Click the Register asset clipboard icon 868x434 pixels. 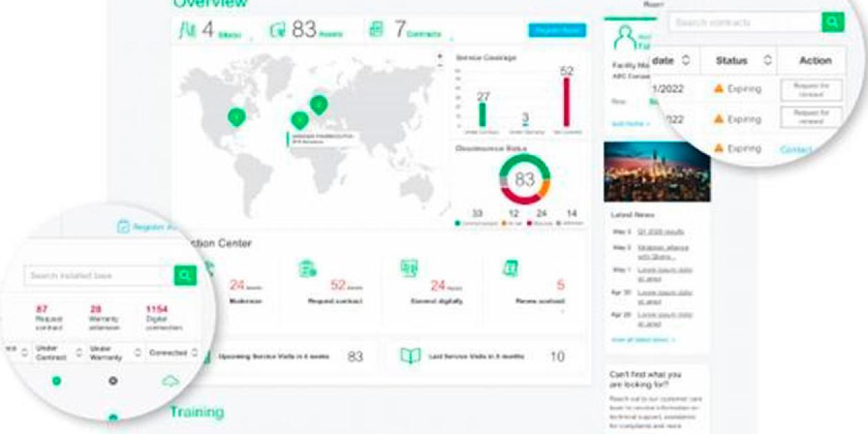[x=123, y=226]
